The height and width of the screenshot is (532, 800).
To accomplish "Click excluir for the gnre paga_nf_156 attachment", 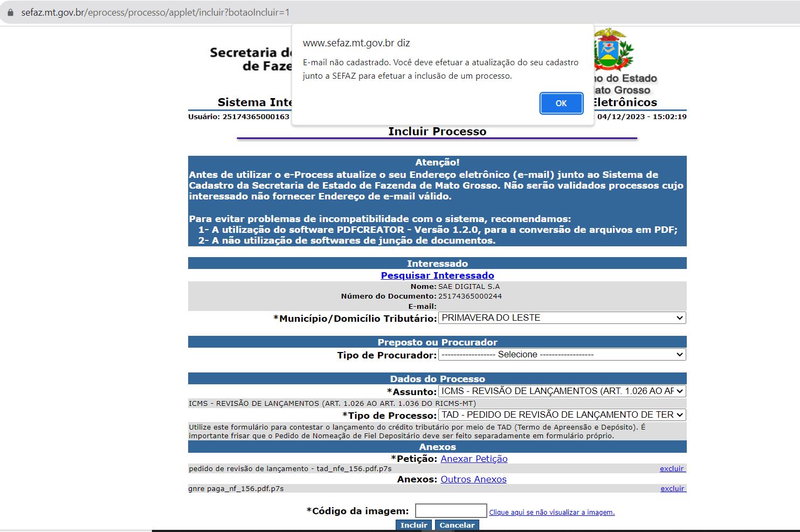I will (672, 489).
